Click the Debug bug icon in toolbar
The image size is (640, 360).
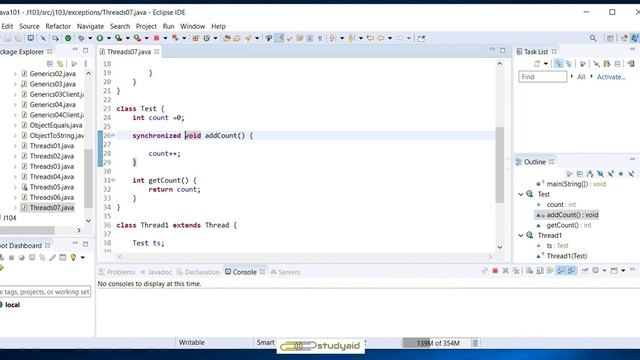pyautogui.click(x=81, y=38)
